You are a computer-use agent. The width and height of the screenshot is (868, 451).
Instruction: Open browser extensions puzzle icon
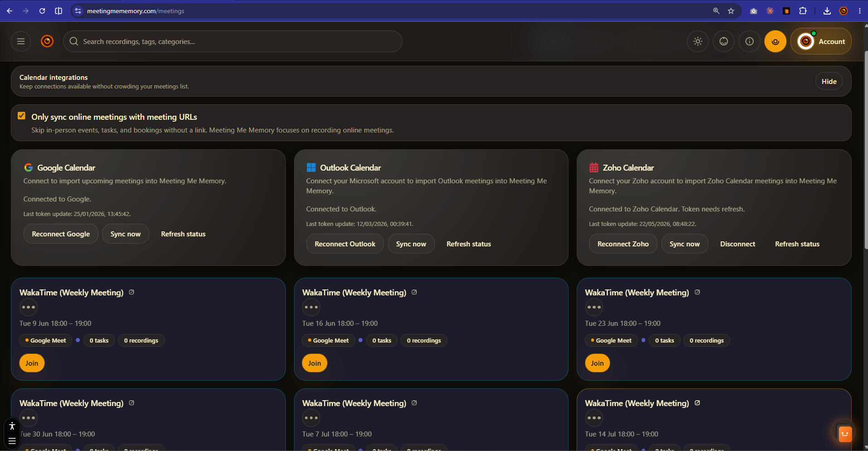[803, 11]
